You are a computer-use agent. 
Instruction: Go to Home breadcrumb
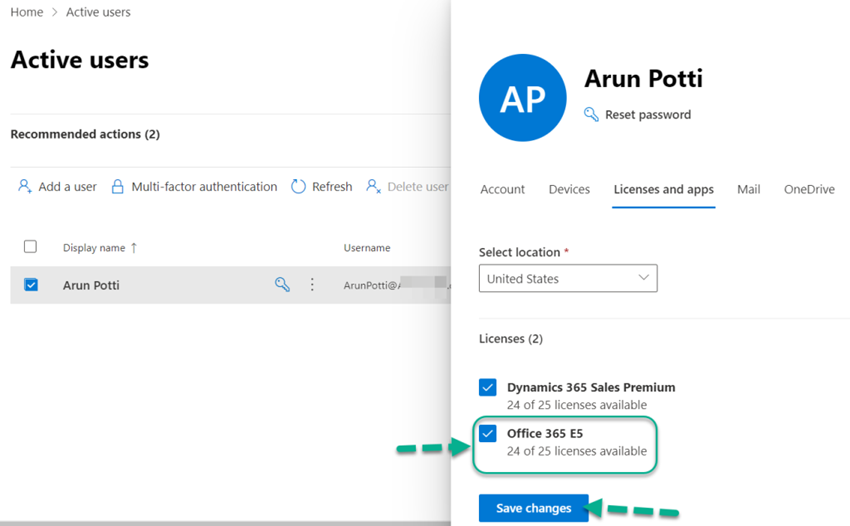point(27,12)
